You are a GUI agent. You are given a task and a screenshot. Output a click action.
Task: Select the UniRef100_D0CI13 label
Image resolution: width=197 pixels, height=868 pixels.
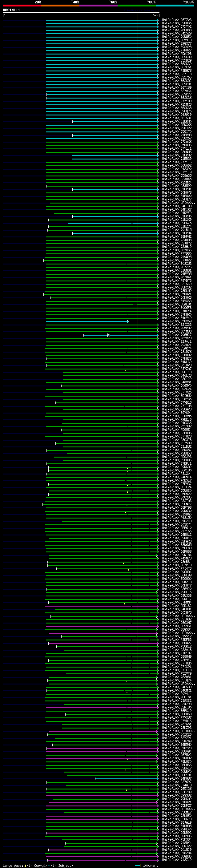[x=177, y=372]
